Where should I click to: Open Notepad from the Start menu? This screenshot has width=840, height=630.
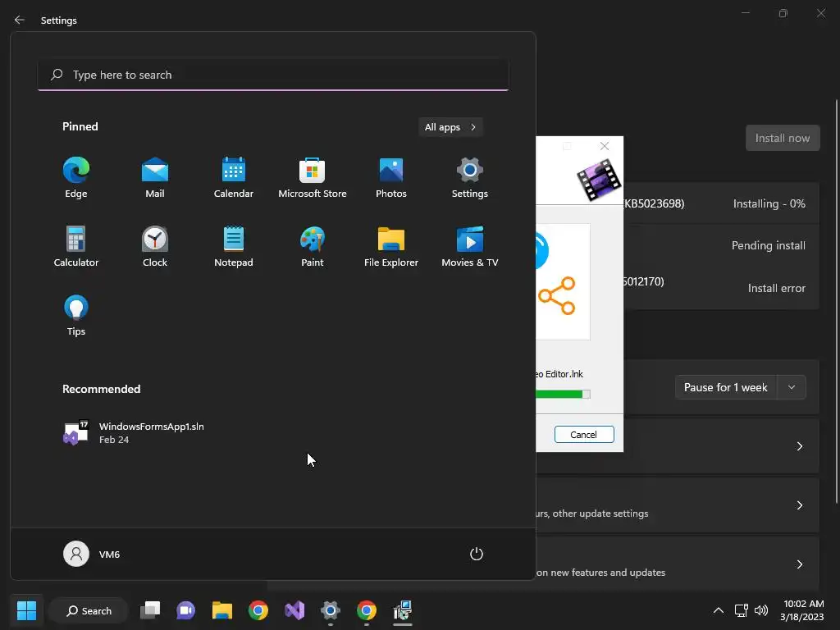[x=234, y=246]
